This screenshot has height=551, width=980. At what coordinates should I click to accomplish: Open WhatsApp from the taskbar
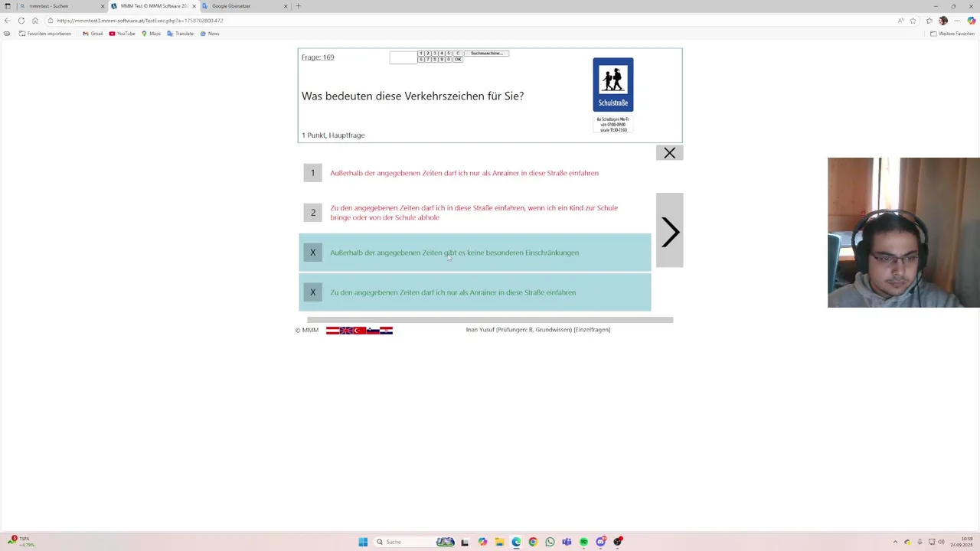click(x=550, y=542)
